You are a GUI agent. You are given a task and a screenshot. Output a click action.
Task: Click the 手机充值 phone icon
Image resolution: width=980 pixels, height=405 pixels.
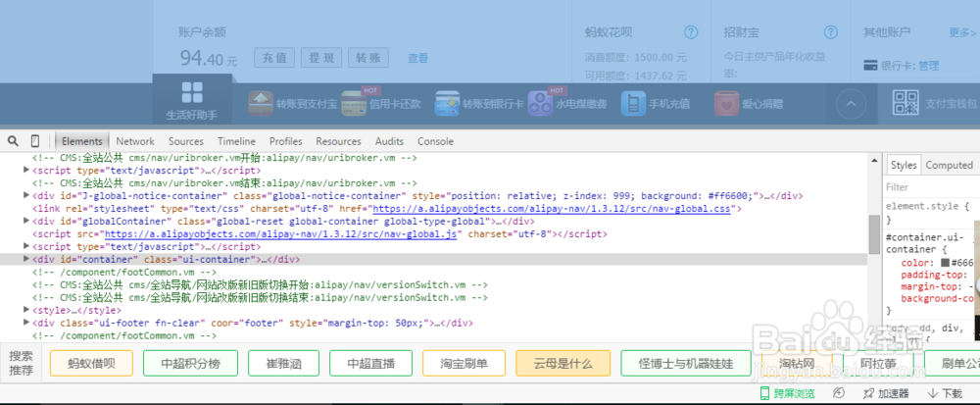tap(633, 103)
